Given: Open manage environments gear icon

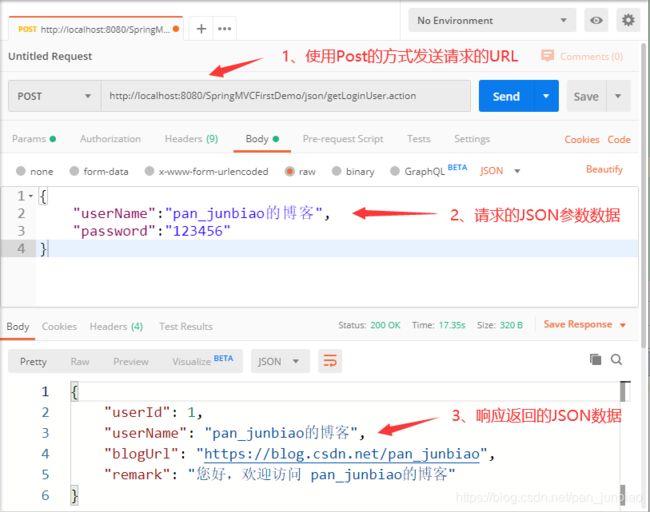Looking at the screenshot, I should pyautogui.click(x=628, y=20).
